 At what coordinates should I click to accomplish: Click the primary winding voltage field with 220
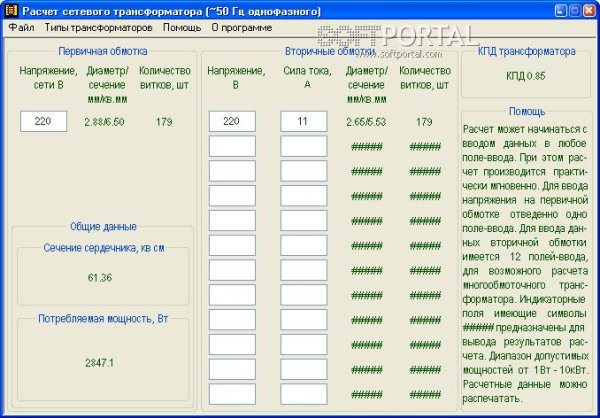(x=44, y=121)
